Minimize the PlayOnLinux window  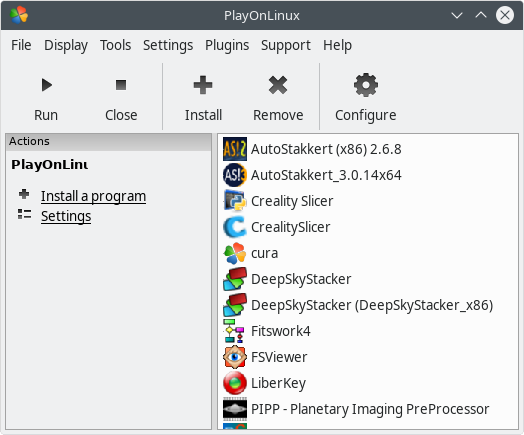click(457, 15)
